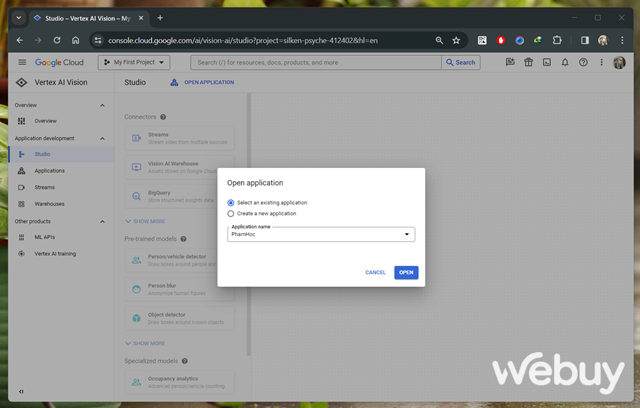Screen dimensions: 640x408
Task: Go to browser home page
Action: 76,40
